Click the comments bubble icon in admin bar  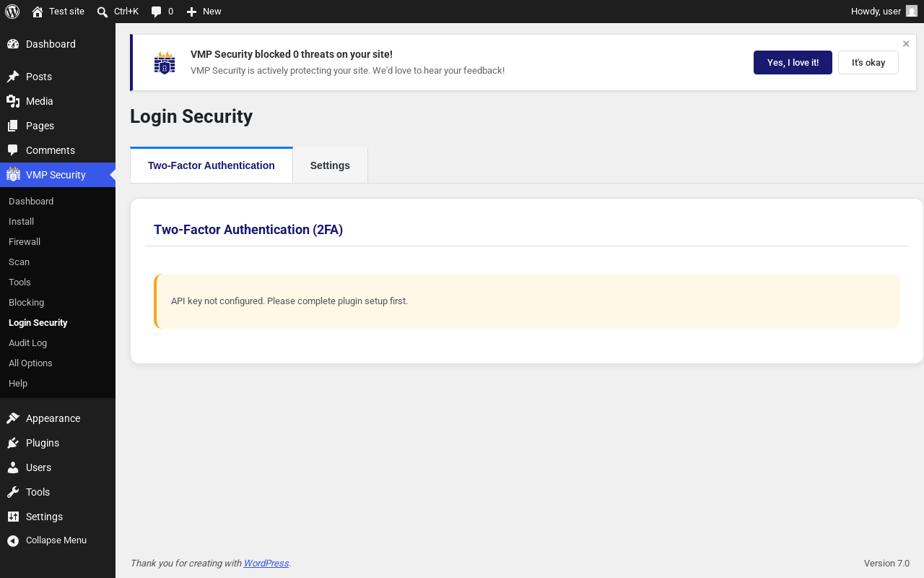click(157, 12)
